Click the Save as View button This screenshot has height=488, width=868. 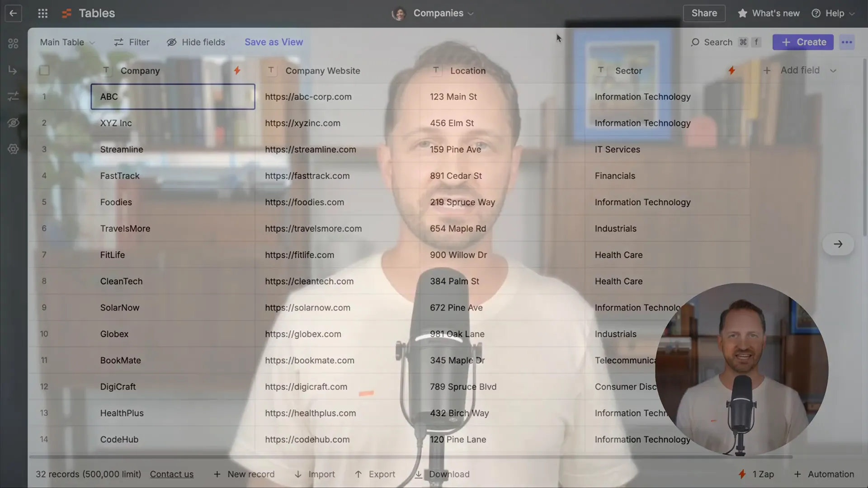pos(274,42)
